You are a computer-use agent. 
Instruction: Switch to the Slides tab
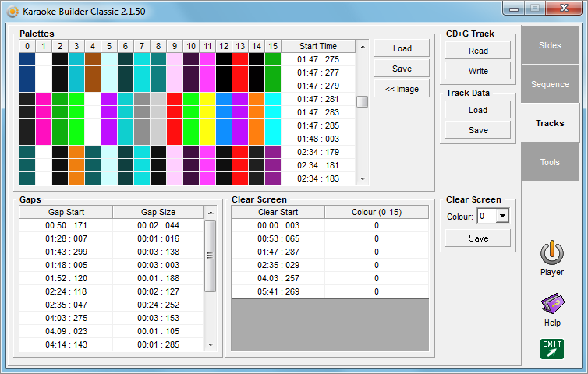[x=550, y=45]
